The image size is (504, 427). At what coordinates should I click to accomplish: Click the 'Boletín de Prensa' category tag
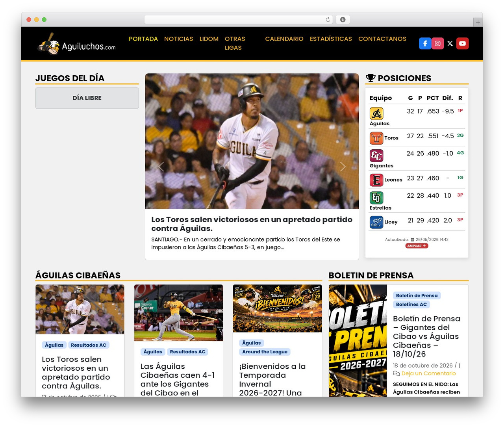point(417,295)
